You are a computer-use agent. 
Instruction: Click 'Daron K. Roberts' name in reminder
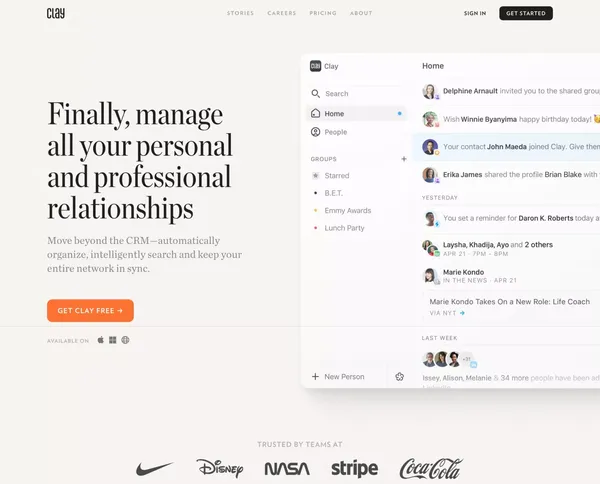click(546, 218)
